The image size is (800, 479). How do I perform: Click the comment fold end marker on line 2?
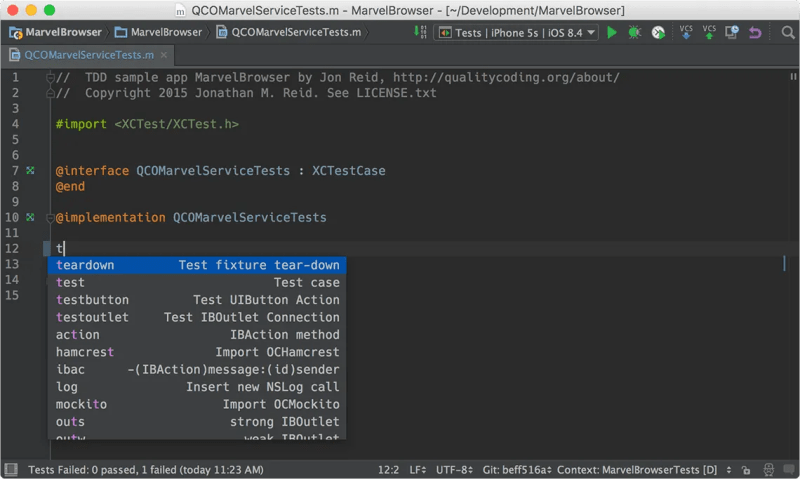(x=50, y=93)
